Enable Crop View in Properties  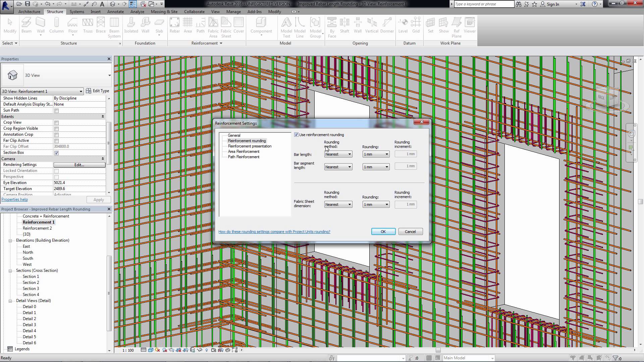56,123
